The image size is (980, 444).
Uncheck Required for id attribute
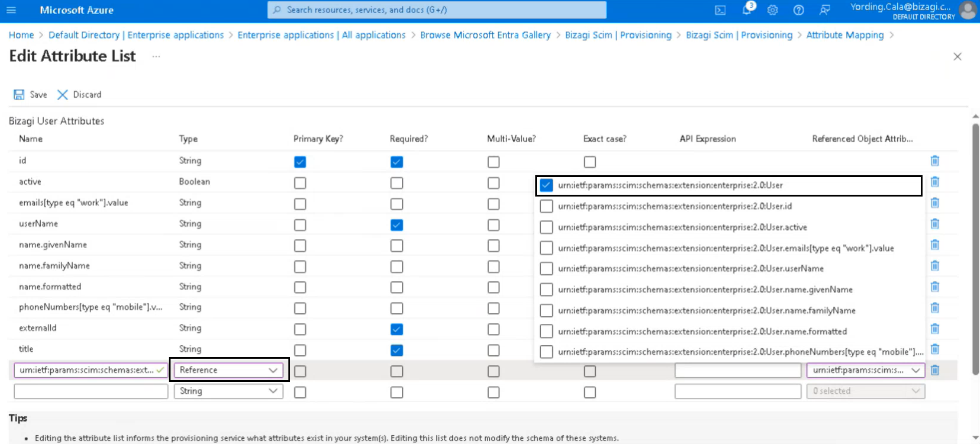[397, 162]
